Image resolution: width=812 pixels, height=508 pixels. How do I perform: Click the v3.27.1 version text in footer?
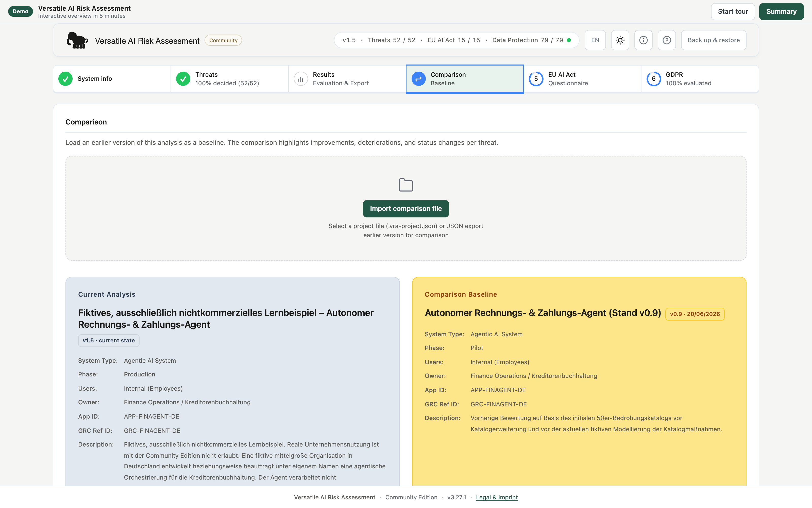tap(456, 497)
